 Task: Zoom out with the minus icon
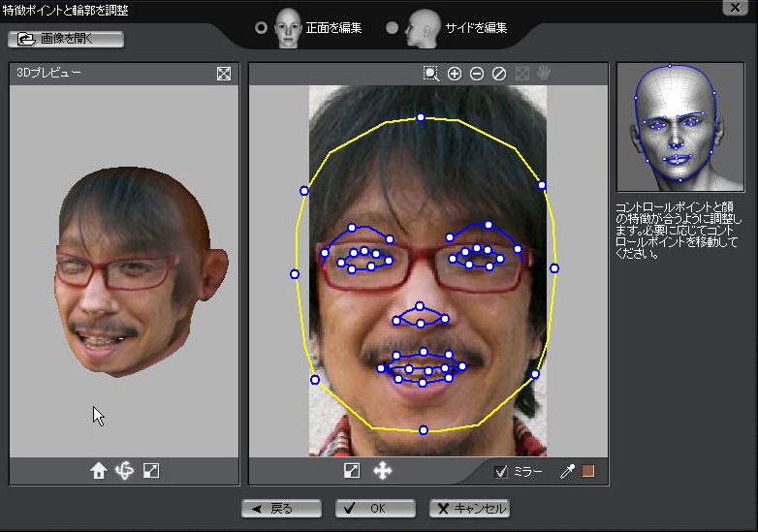[476, 74]
